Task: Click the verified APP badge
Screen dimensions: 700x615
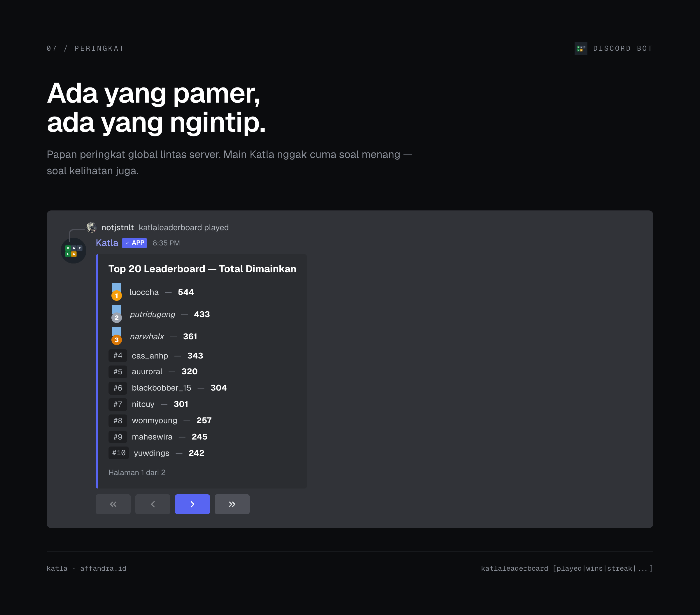Action: pos(134,243)
